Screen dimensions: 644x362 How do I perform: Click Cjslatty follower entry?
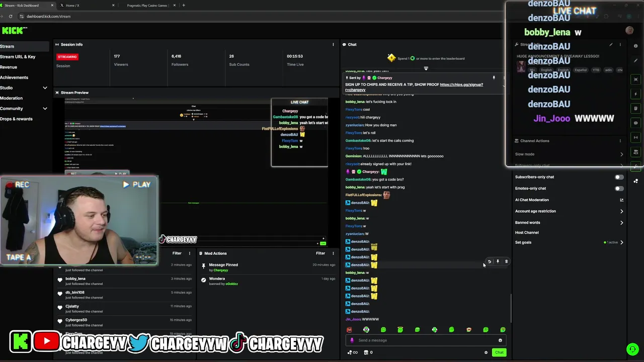click(72, 306)
